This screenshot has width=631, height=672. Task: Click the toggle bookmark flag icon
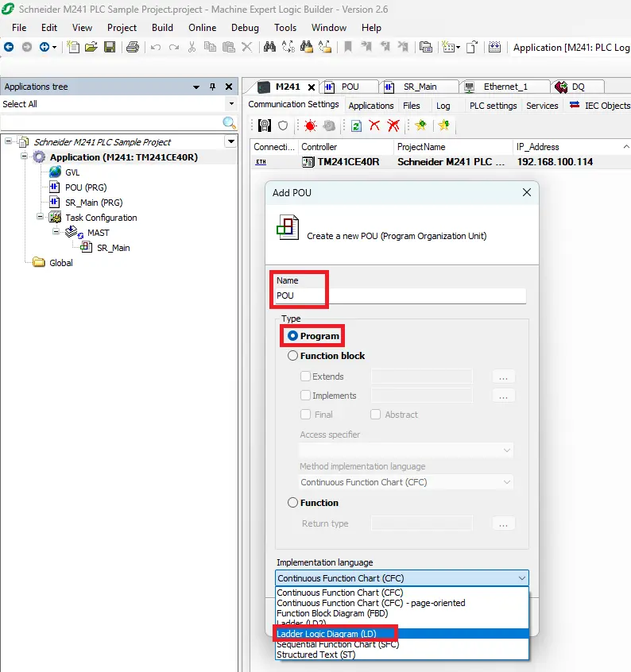[348, 47]
